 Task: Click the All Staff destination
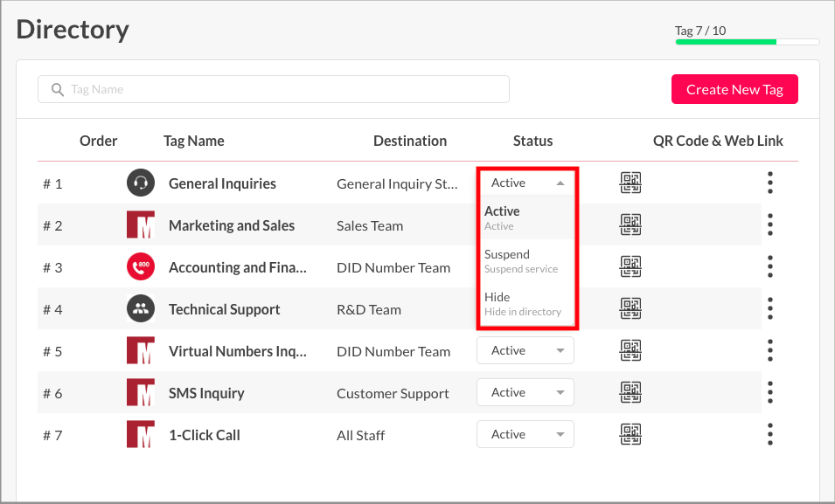pos(360,435)
